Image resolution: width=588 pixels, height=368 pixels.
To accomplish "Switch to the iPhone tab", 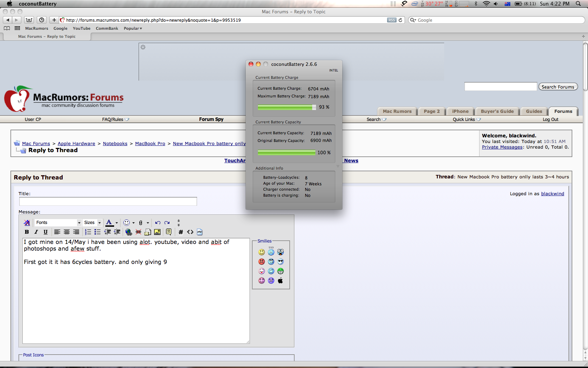I will (460, 111).
